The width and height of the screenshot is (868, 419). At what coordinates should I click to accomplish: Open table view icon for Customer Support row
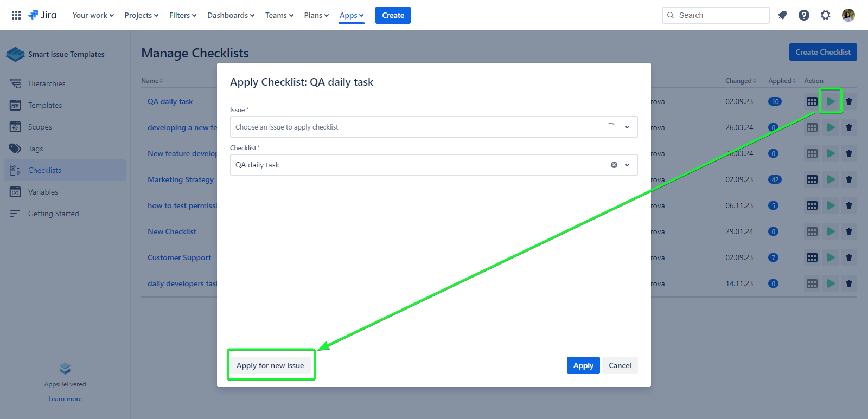point(812,257)
